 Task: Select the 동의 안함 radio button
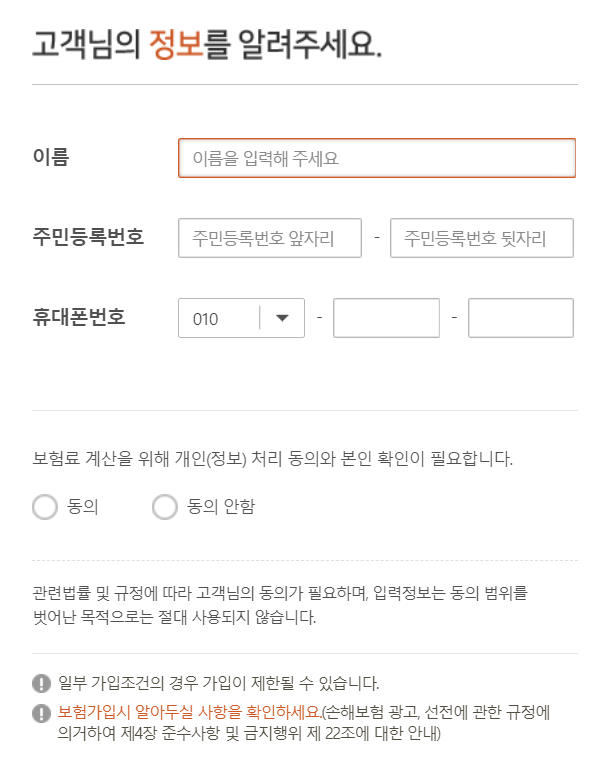tap(165, 507)
